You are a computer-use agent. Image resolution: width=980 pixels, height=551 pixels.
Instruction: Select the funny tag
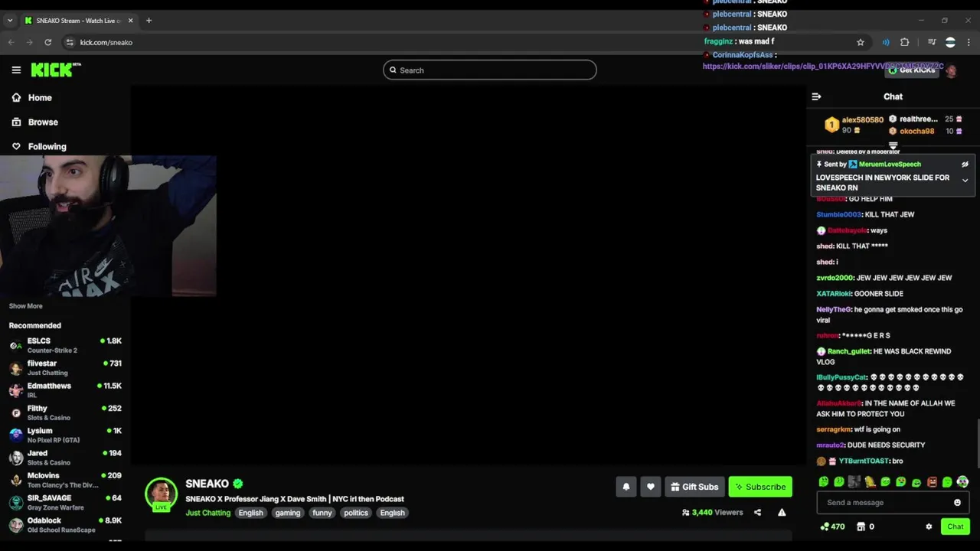point(322,513)
